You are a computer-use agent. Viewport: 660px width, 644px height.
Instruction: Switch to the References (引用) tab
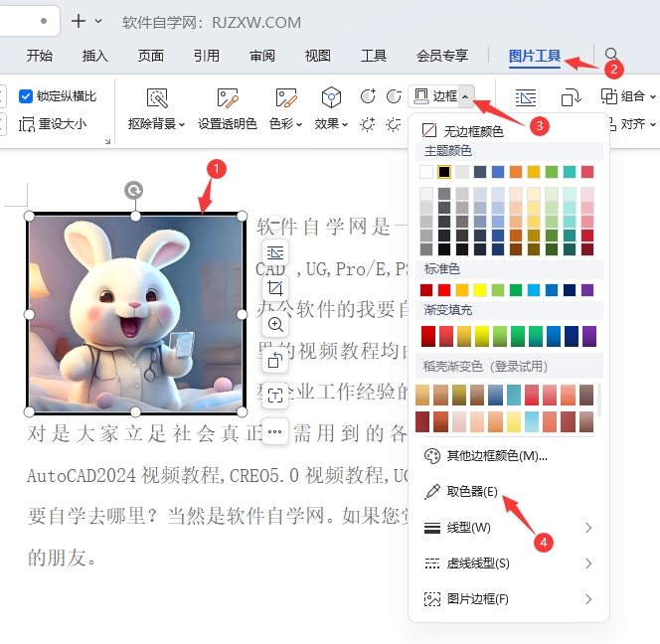point(207,56)
